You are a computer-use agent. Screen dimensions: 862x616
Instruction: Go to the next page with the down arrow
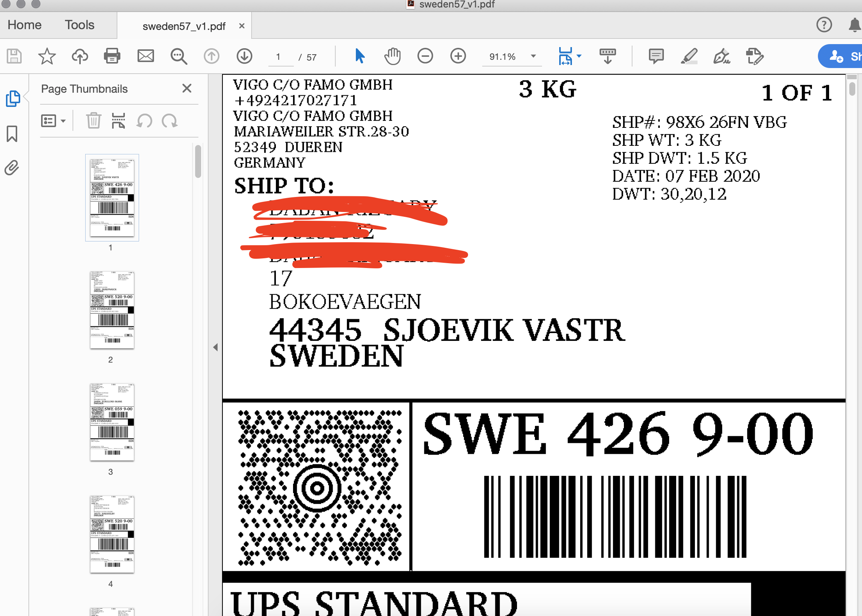244,56
